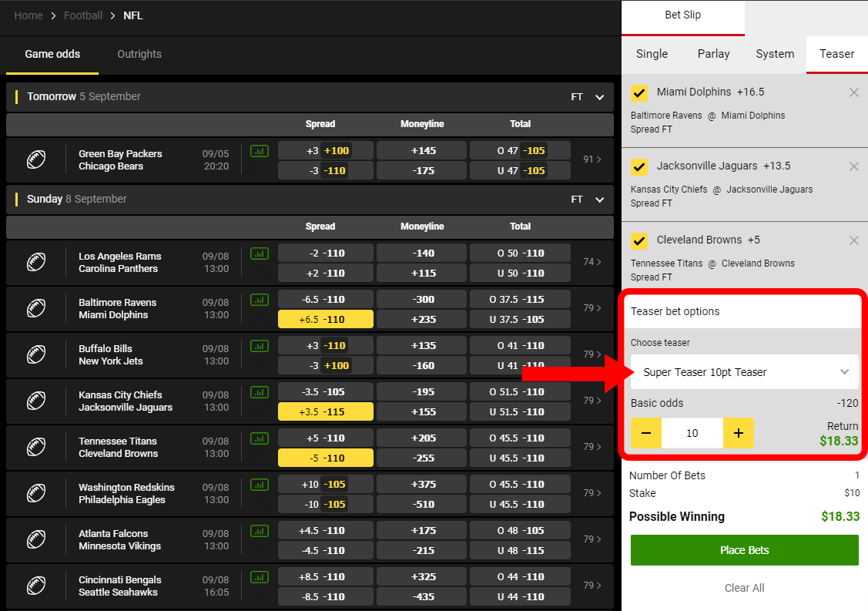Switch to Game odds tab
This screenshot has height=611, width=868.
point(52,54)
